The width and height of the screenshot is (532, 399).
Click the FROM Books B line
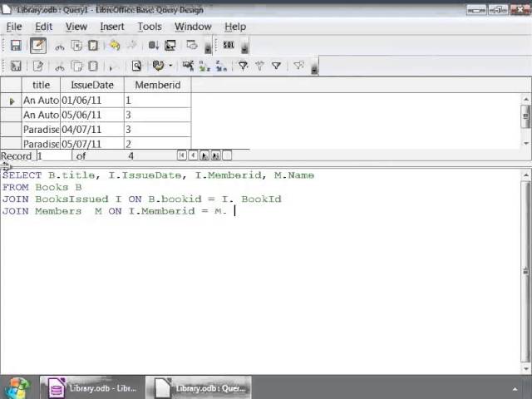(42, 187)
